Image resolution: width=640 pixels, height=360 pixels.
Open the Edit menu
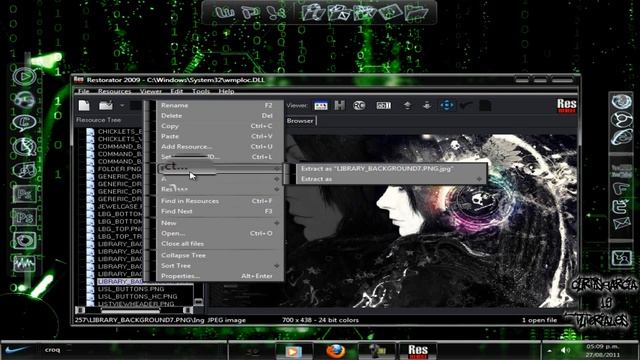(x=177, y=91)
